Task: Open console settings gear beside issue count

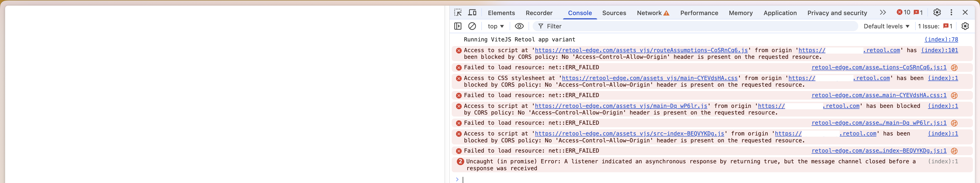Action: coord(965,26)
